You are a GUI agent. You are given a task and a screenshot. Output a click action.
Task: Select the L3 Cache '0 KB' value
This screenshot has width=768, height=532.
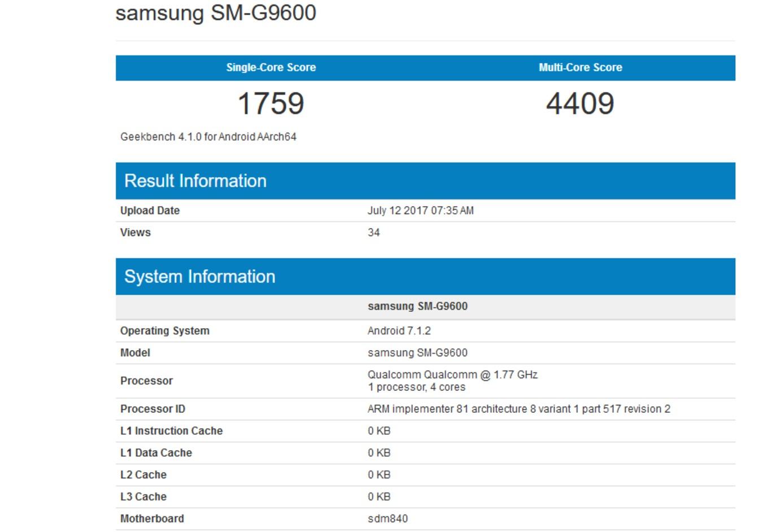click(x=379, y=497)
